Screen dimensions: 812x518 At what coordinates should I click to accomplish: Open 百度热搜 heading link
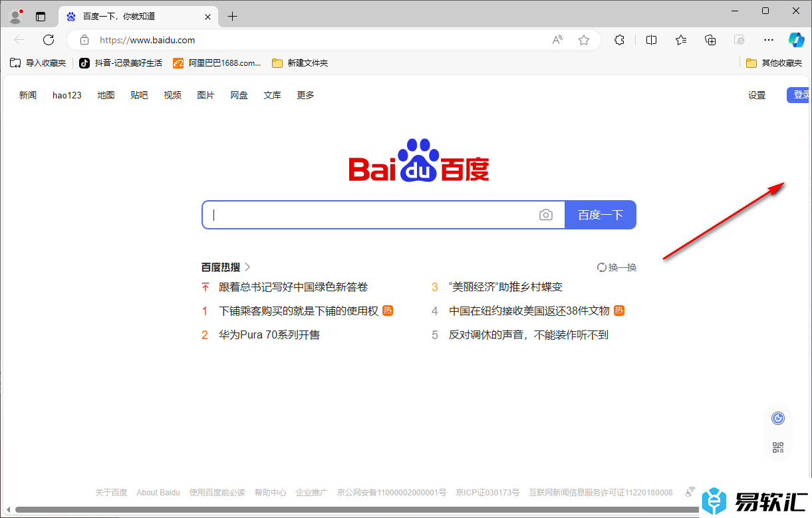click(x=226, y=267)
